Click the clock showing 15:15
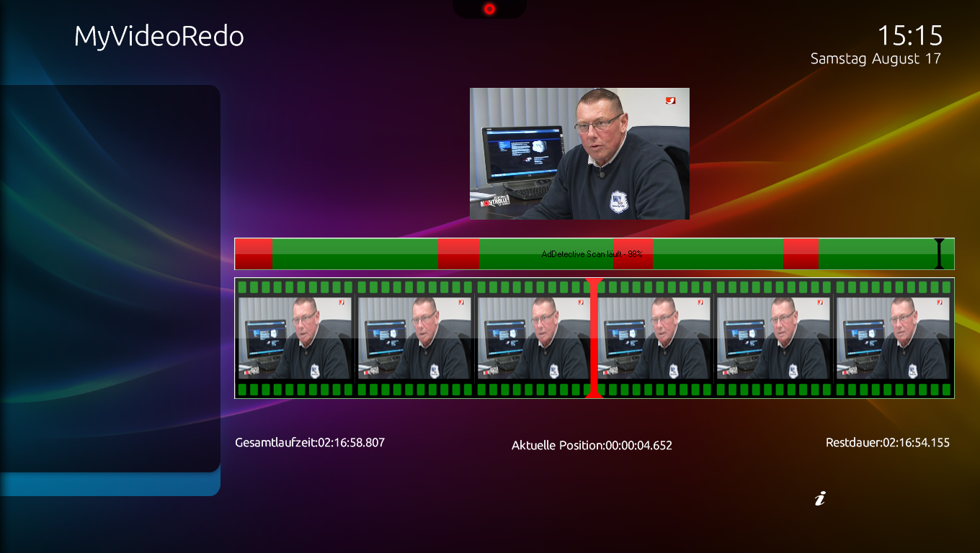The height and width of the screenshot is (553, 980). point(909,35)
